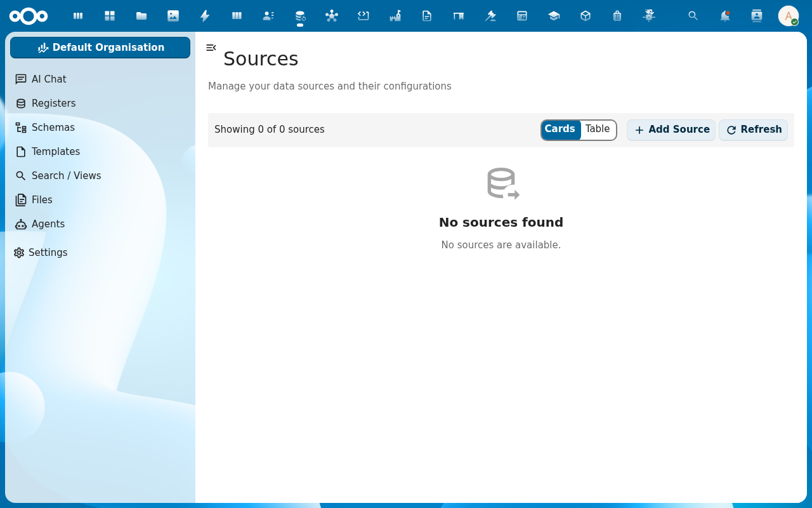
Task: Open the cube app icon in top bar
Action: click(586, 16)
